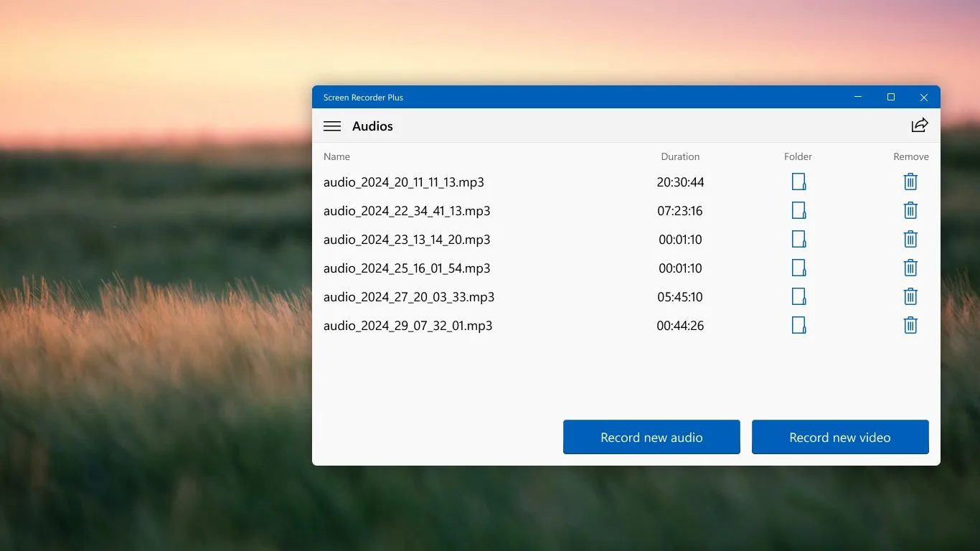The image size is (980, 551).
Task: Click duration value 05:45:10
Action: pos(680,297)
